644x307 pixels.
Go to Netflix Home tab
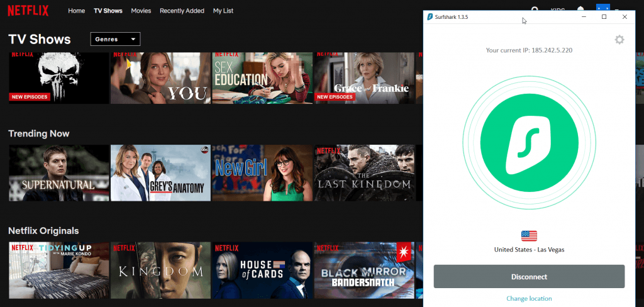coord(76,11)
